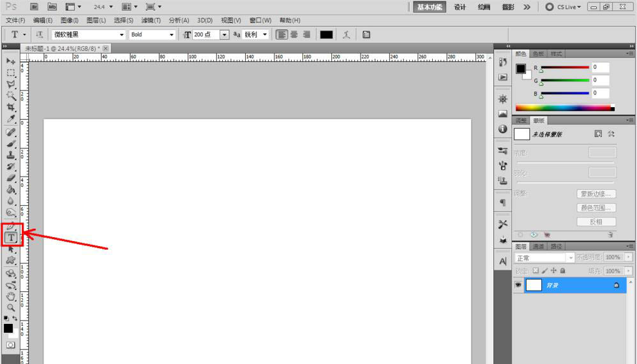Screen dimensions: 637x364
Task: Launch Mini Bridge from top bar
Action: click(x=52, y=7)
